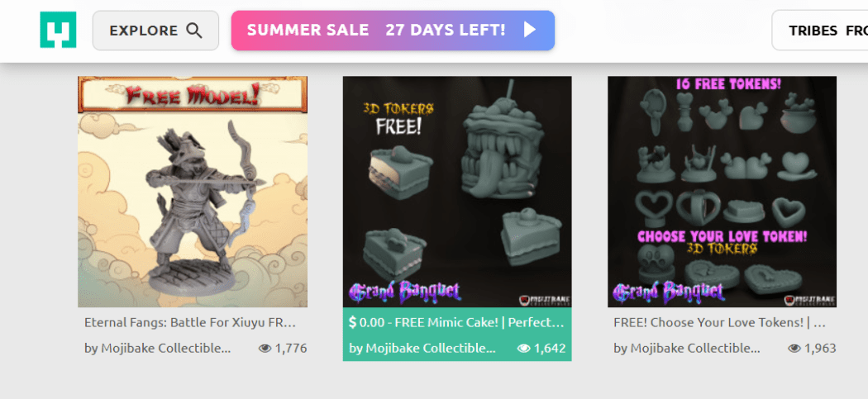This screenshot has width=868, height=399.
Task: Open the Summer Sale 27 Days Left banner
Action: 393,31
